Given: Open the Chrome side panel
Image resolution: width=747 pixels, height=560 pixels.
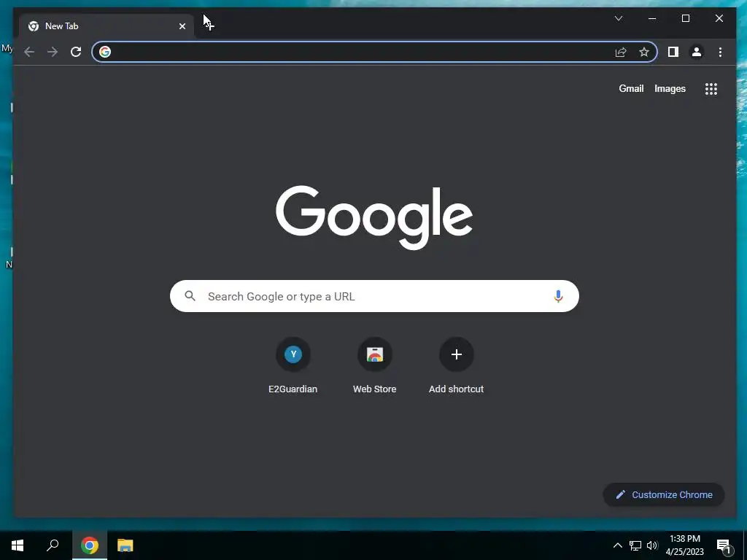Looking at the screenshot, I should pyautogui.click(x=673, y=52).
